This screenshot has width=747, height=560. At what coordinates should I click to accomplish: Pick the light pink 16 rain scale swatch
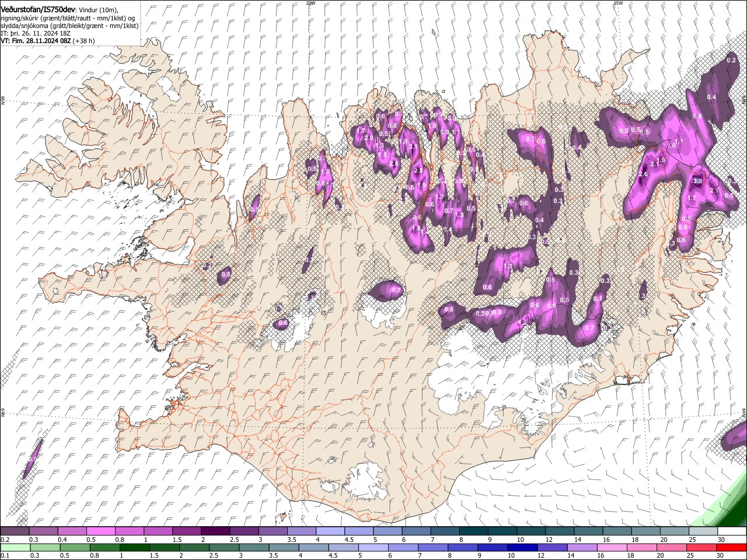612,548
